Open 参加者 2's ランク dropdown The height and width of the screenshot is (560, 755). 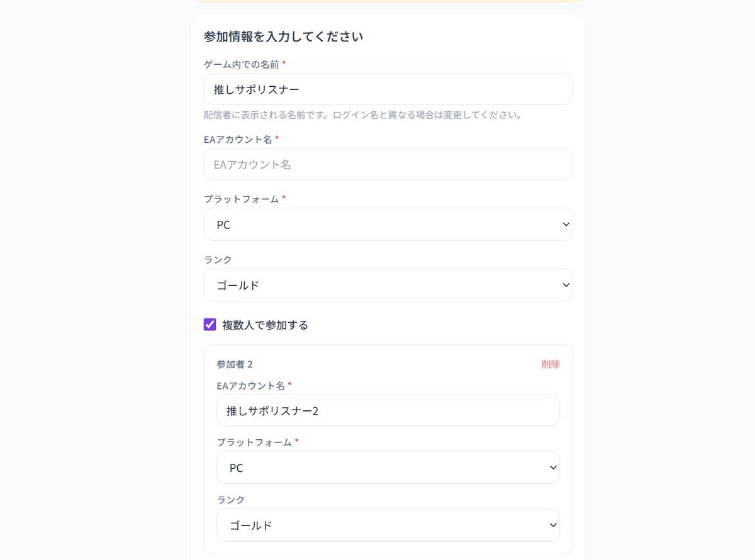(x=388, y=525)
